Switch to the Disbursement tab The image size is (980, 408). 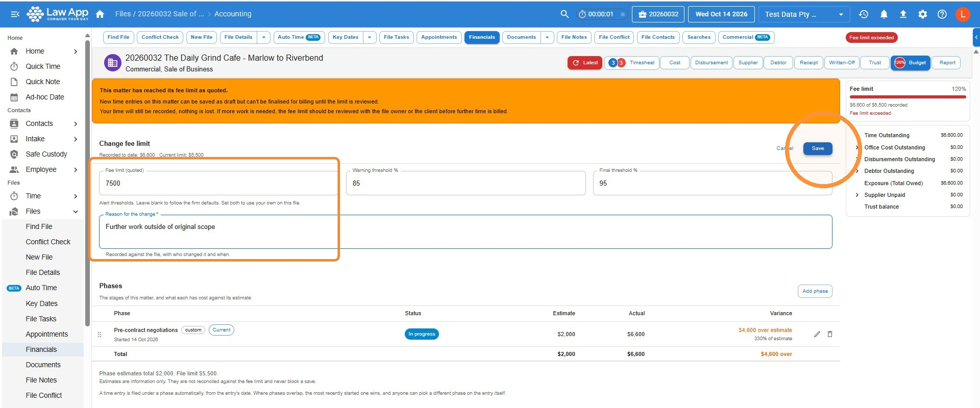click(x=712, y=63)
